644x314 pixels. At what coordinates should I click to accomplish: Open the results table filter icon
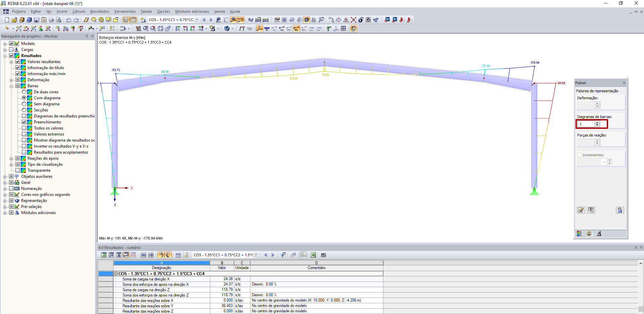[283, 255]
